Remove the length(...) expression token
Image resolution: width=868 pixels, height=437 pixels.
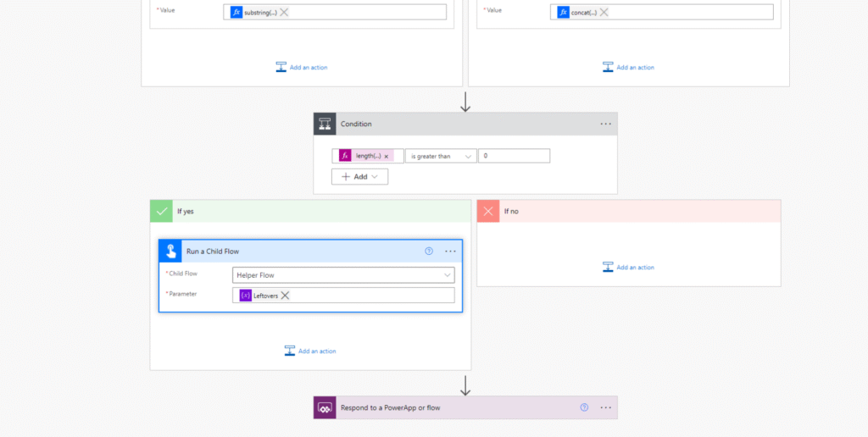[x=387, y=157]
